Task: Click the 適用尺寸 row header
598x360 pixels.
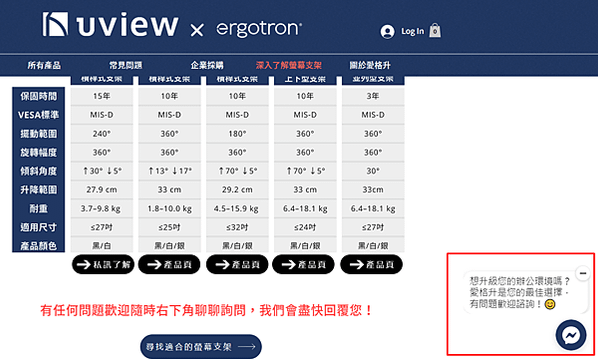Action: [39, 227]
